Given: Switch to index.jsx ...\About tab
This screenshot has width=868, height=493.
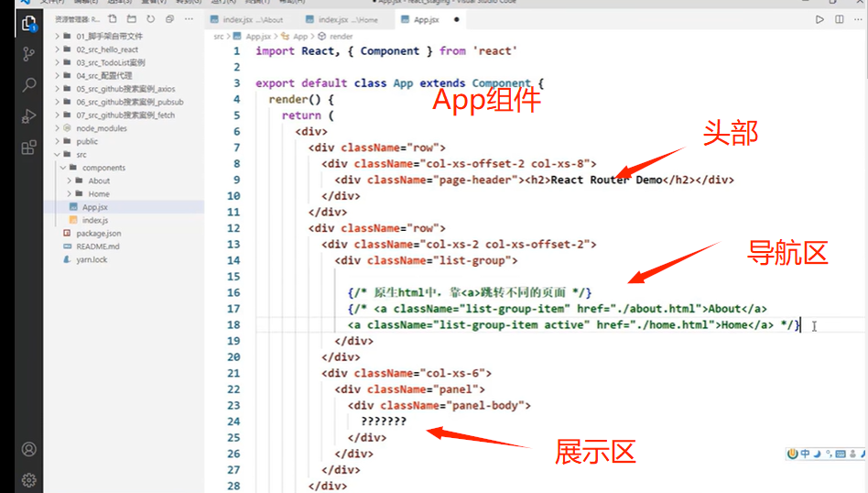Looking at the screenshot, I should 247,20.
